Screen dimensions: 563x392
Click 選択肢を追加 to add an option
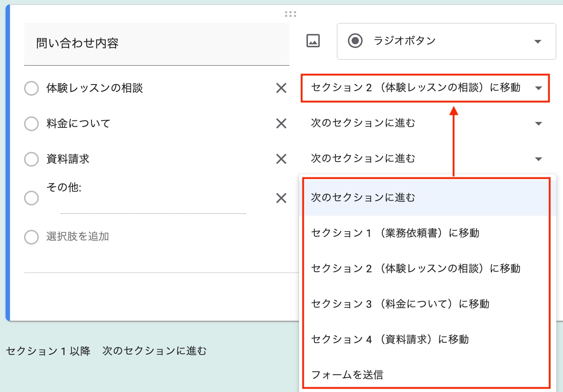click(78, 236)
